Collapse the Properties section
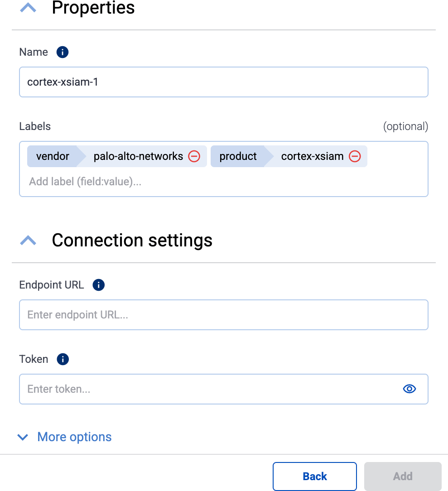Viewport: 448px width, 491px height. click(x=28, y=8)
